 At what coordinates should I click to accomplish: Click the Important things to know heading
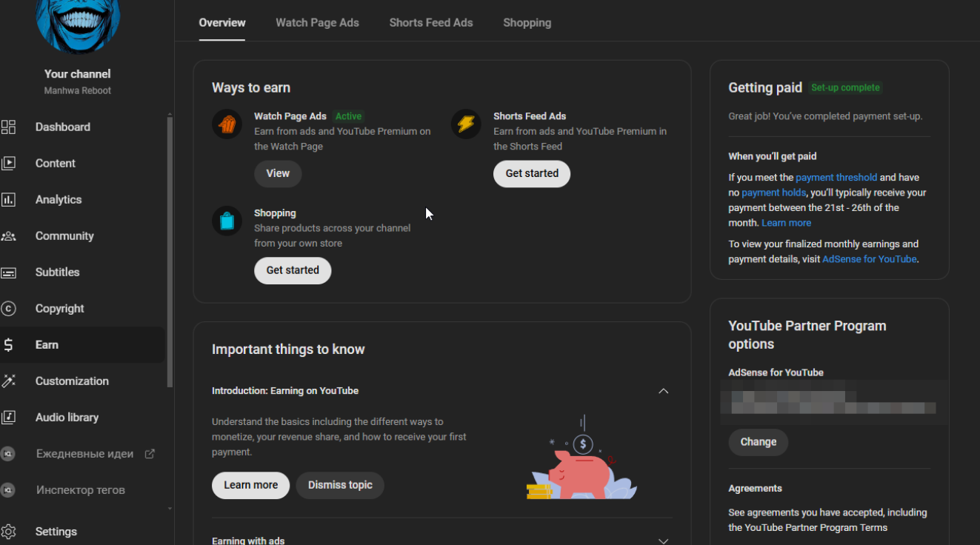[x=288, y=350]
